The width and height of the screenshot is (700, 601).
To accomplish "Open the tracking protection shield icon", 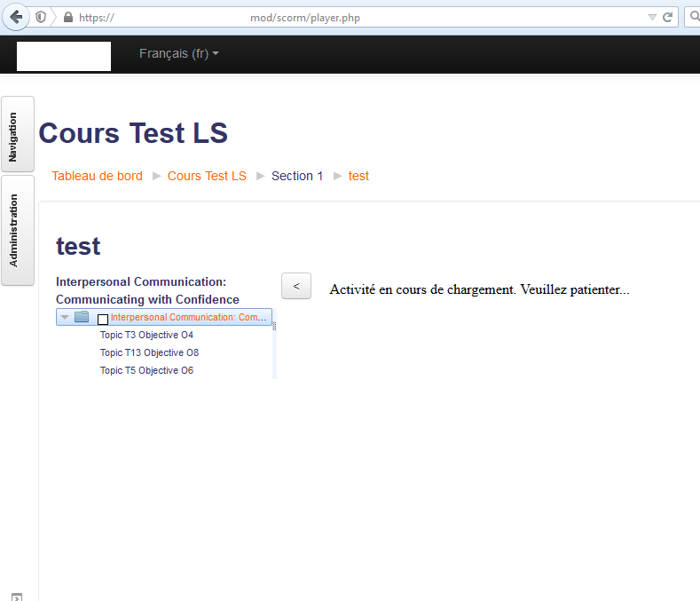I will [41, 18].
